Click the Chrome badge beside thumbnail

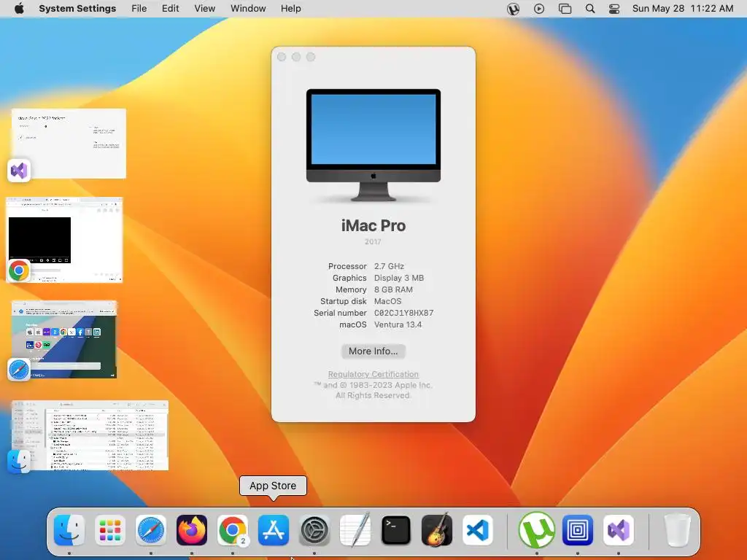[x=19, y=271]
